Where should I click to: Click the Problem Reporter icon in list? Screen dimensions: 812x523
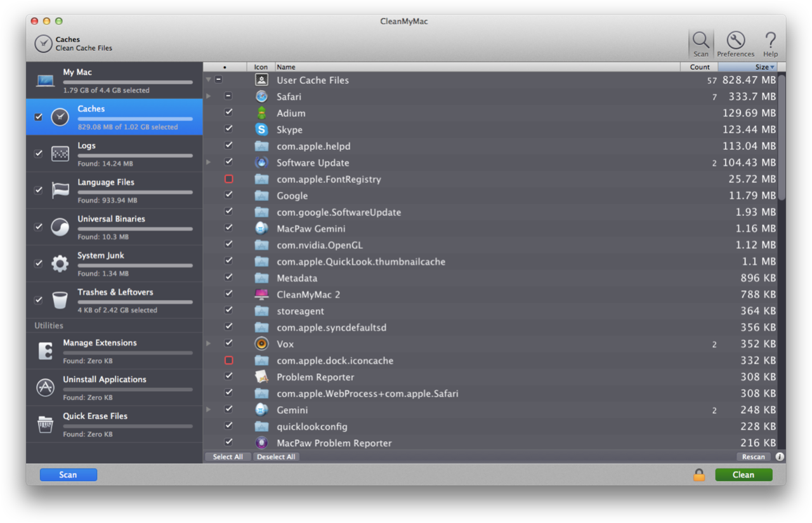261,377
